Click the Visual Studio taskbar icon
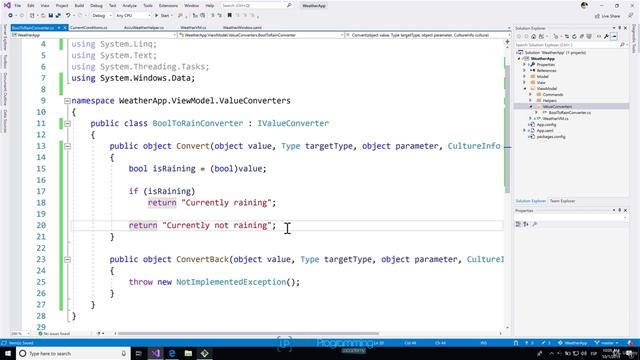The width and height of the screenshot is (640, 360). point(156,353)
